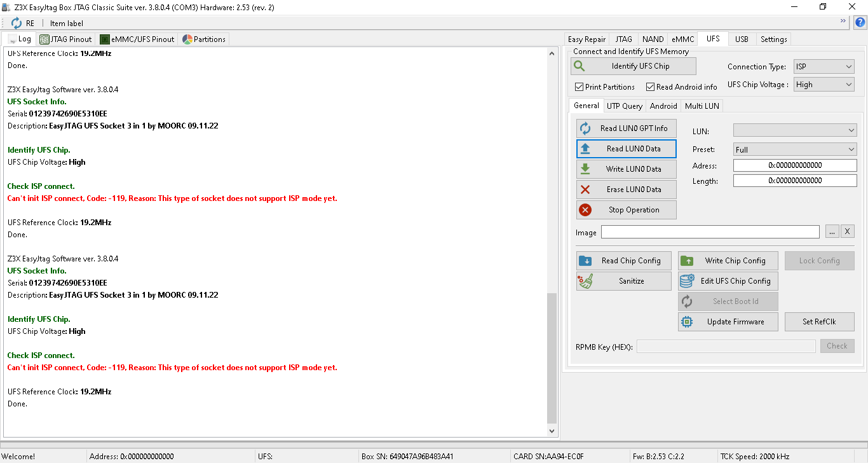Click the Adress input field

(x=795, y=165)
